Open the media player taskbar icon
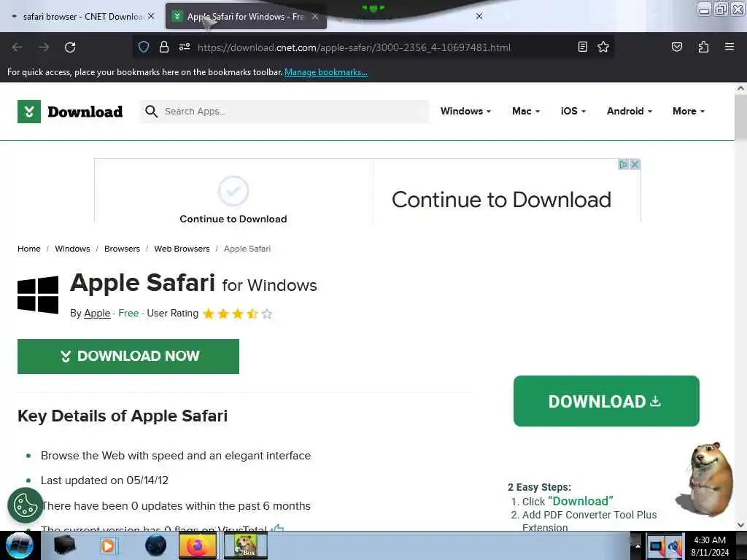The height and width of the screenshot is (560, 747). (x=108, y=545)
